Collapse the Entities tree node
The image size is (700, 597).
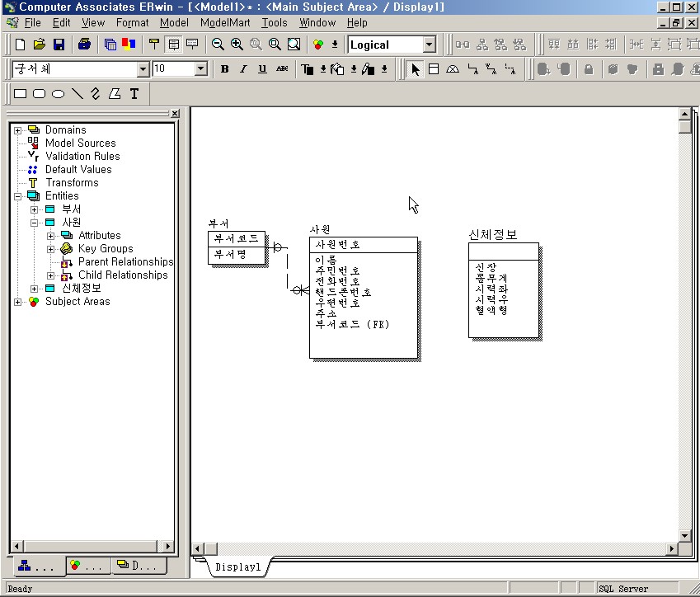17,196
